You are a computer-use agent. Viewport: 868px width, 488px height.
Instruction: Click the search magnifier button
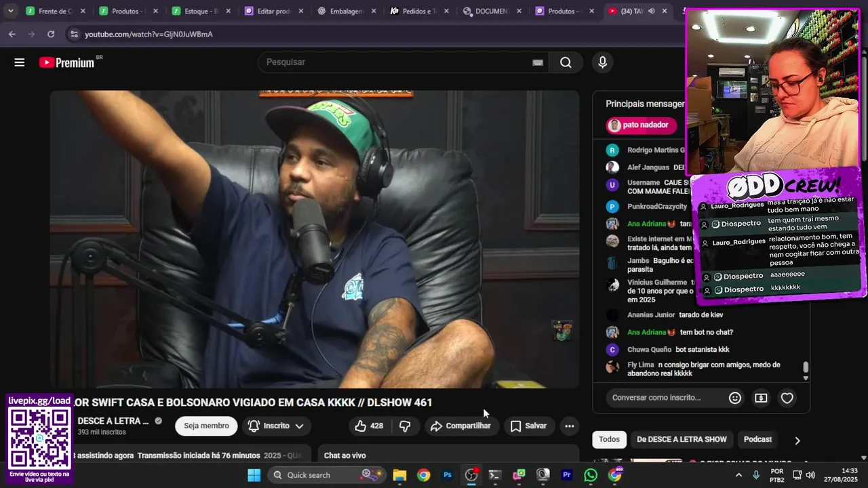566,62
